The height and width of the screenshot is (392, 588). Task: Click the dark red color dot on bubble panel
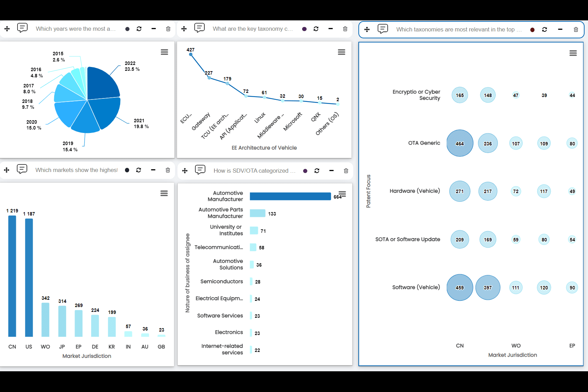click(x=532, y=30)
